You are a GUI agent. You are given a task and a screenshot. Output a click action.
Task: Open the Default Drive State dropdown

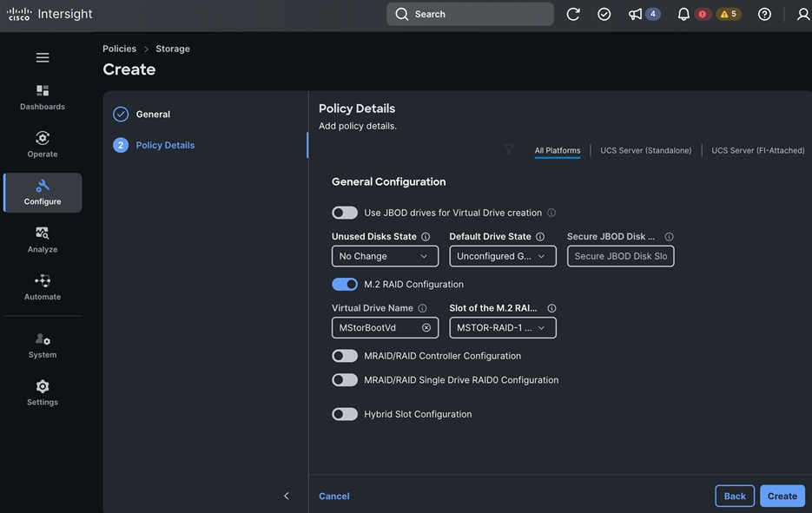click(503, 256)
